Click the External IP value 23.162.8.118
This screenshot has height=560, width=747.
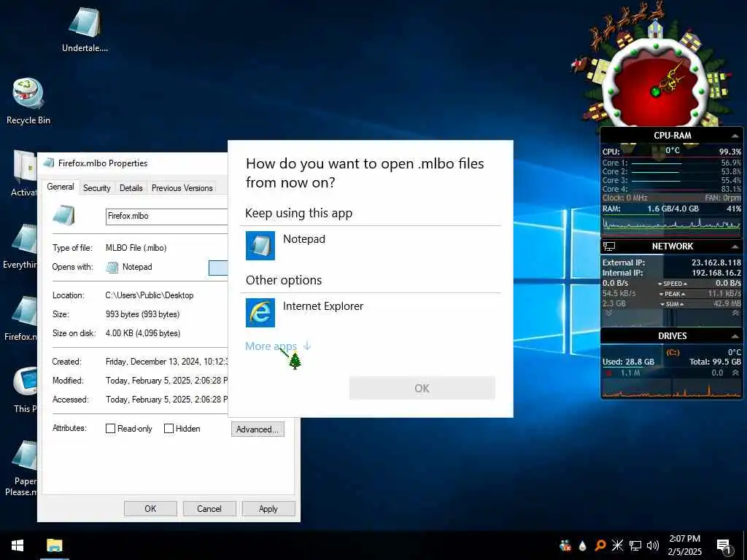716,262
